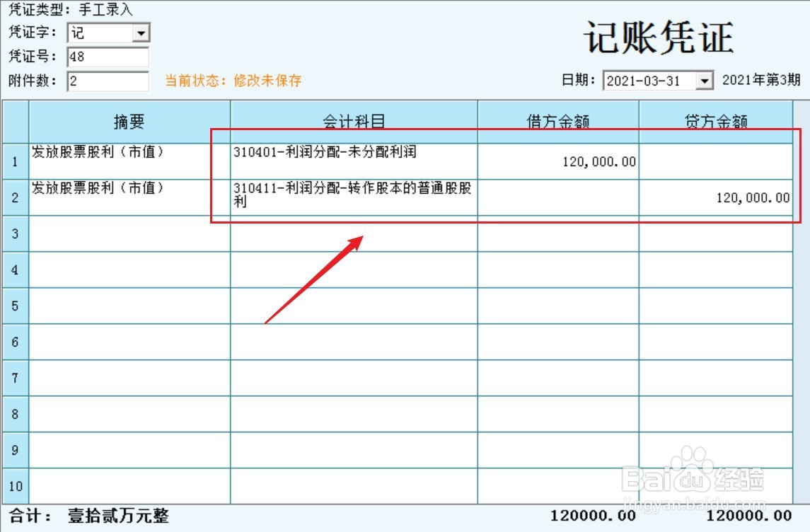
Task: Select row number 5 header
Action: click(16, 306)
